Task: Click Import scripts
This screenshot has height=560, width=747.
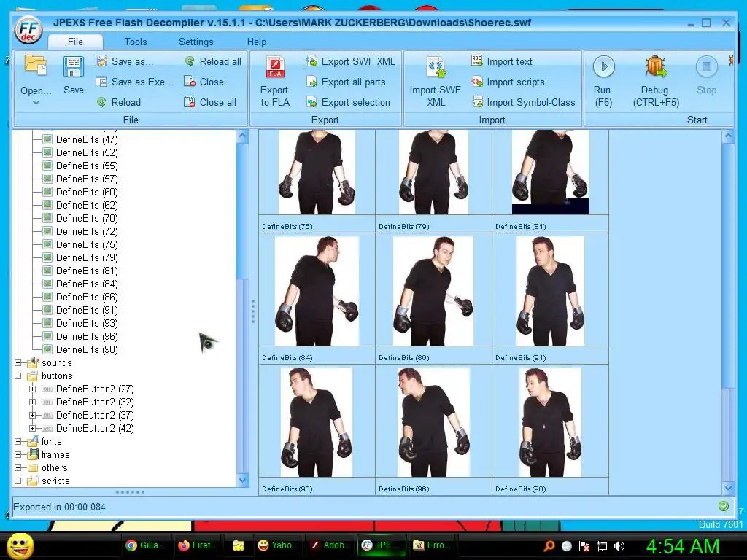Action: coord(508,82)
